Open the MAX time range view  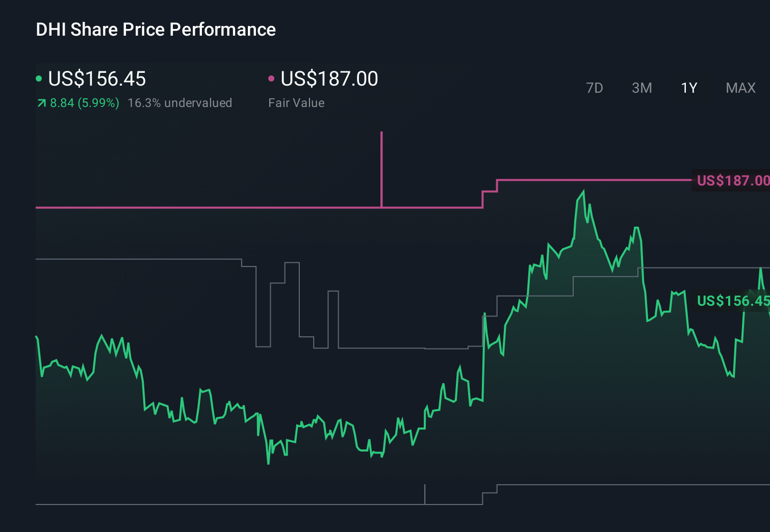tap(740, 88)
